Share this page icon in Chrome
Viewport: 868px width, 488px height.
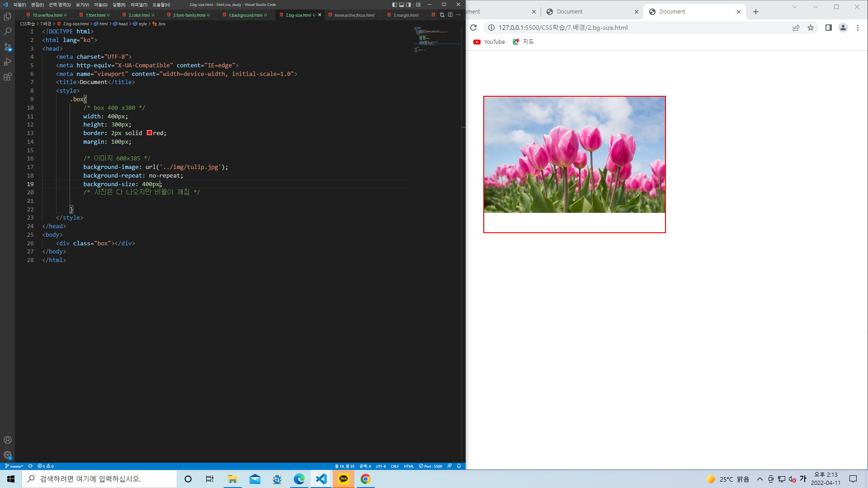pos(796,28)
